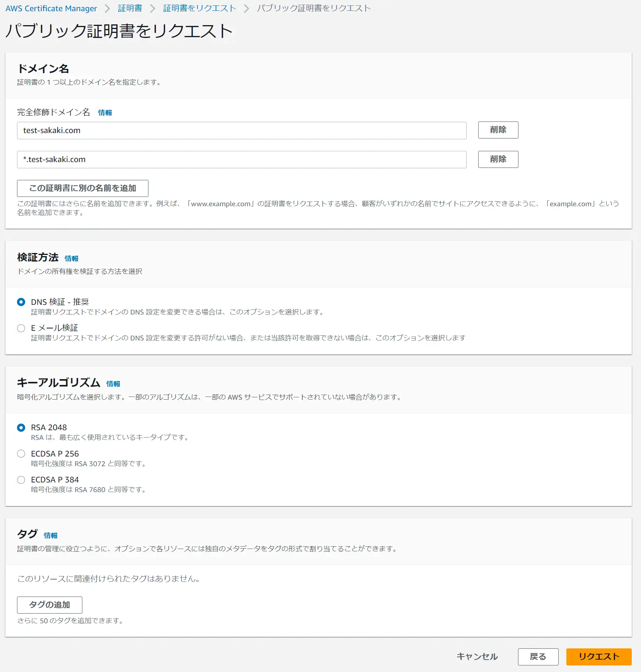This screenshot has height=672, width=641.
Task: Open 情報 link beside タグ heading
Action: point(51,535)
